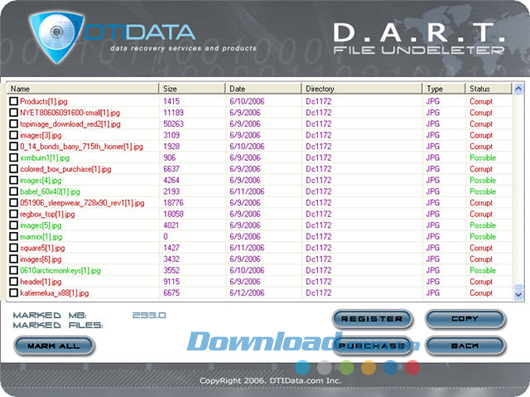Click the COPY button

click(x=465, y=319)
